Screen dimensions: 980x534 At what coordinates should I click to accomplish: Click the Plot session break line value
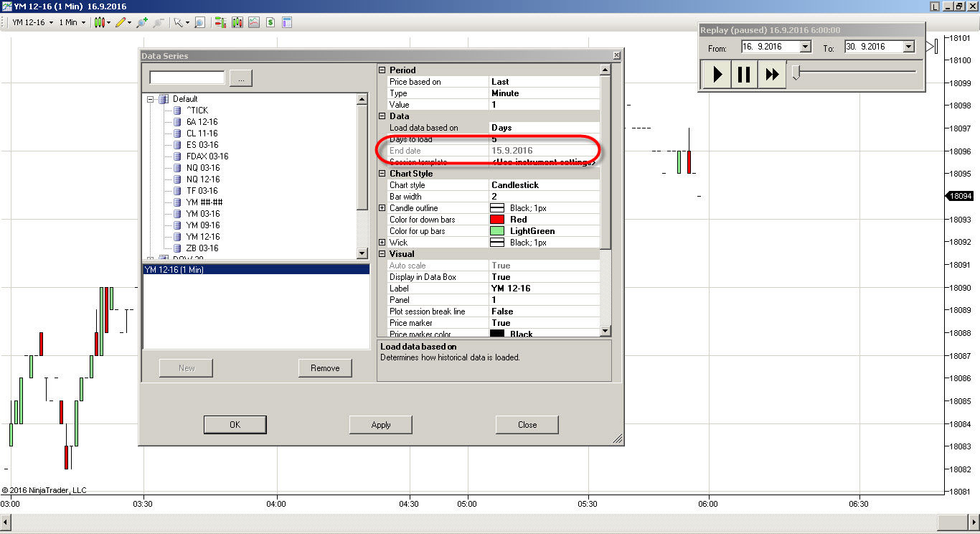(545, 311)
